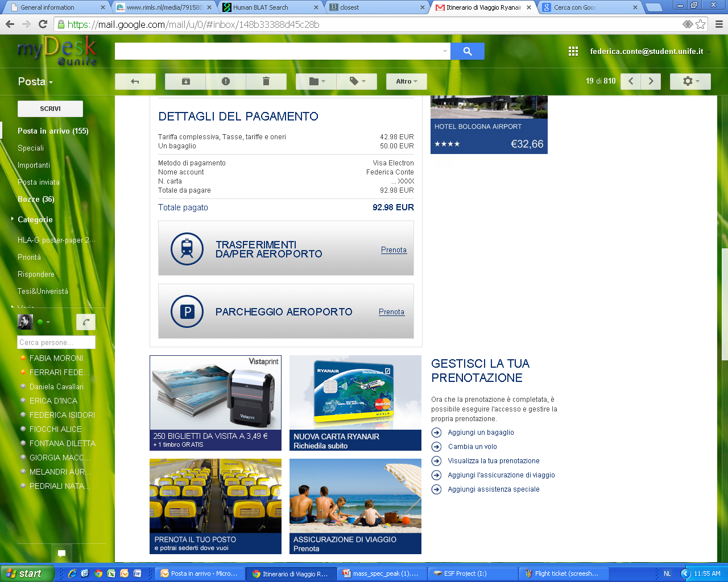Open the Move to folder dropdown
Viewport: 728px width, 582px height.
click(316, 81)
